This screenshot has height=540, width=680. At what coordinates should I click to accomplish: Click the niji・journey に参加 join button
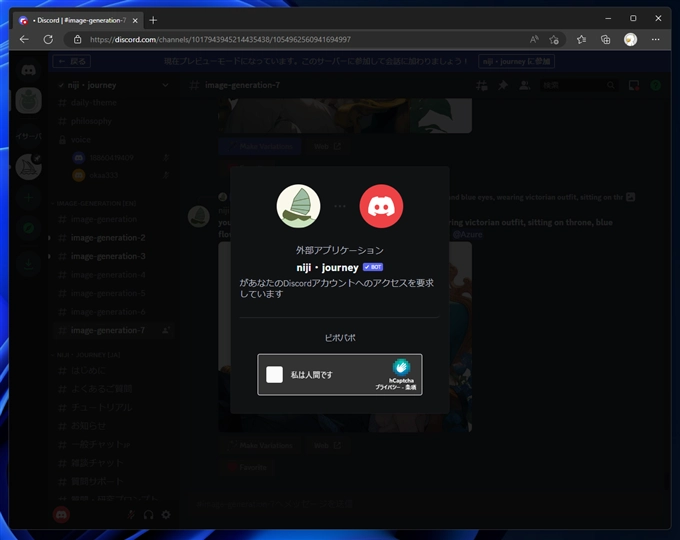[x=516, y=61]
